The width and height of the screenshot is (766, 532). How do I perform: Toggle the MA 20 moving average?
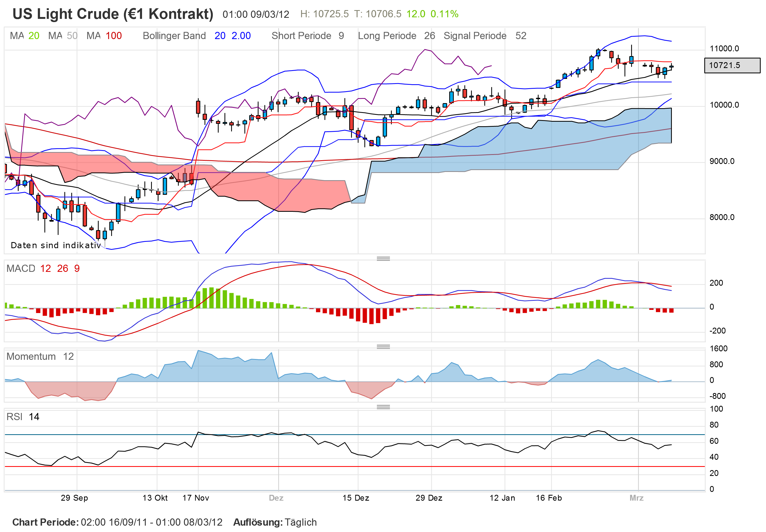pos(24,36)
